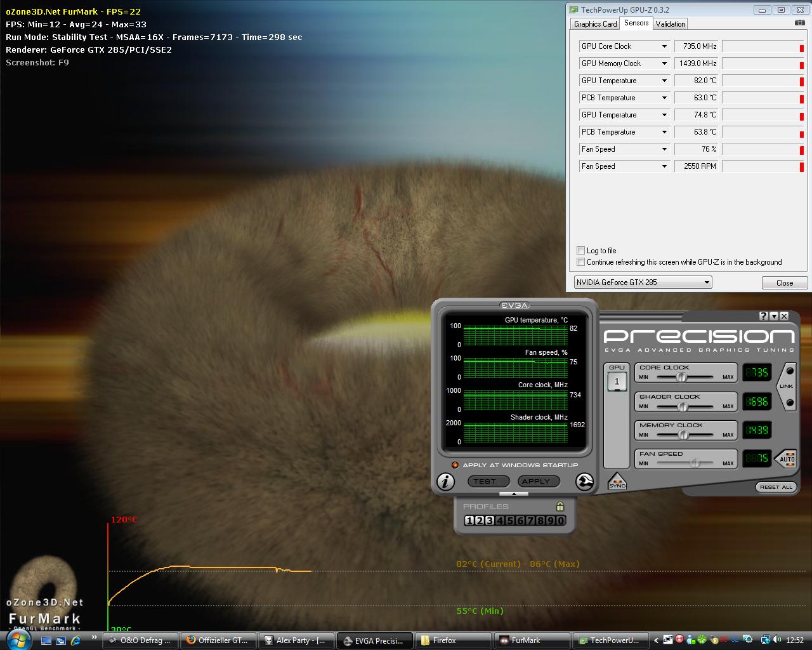Toggle the Precision clock LINK control
Screen dimensions: 812x650
[787, 386]
